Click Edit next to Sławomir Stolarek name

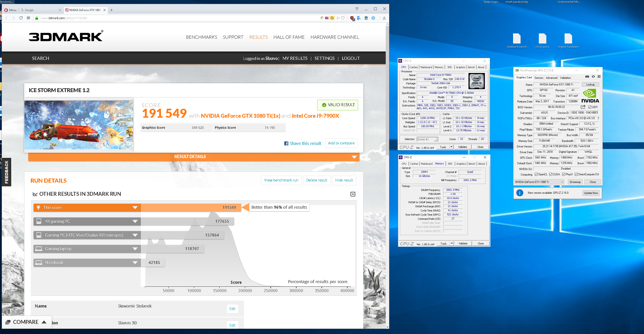click(232, 309)
